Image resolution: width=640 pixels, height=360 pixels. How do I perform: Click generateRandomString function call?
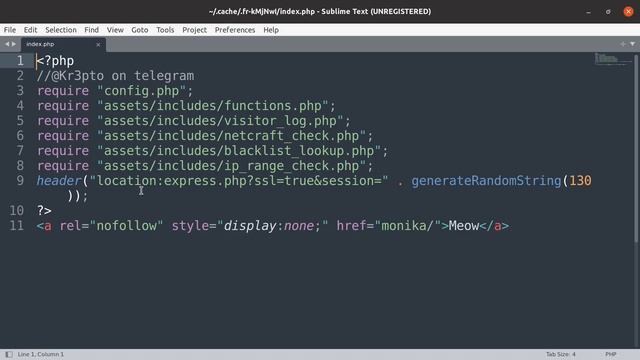click(x=486, y=181)
